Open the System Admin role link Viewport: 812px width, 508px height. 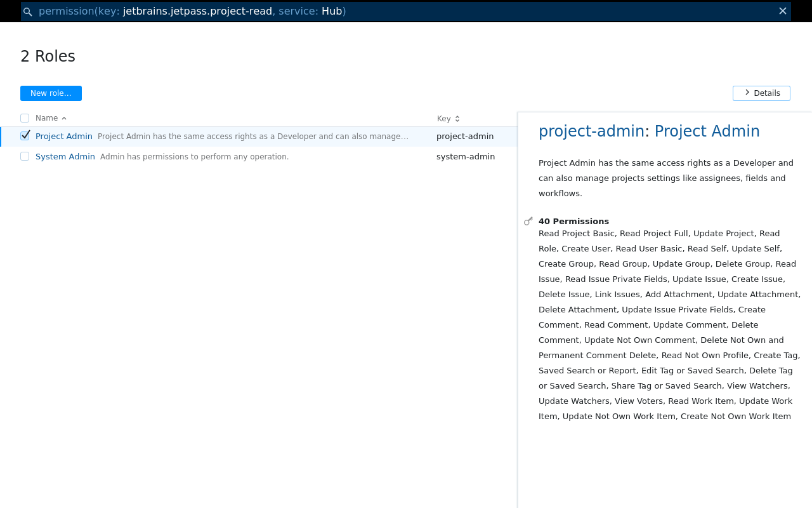(x=65, y=156)
